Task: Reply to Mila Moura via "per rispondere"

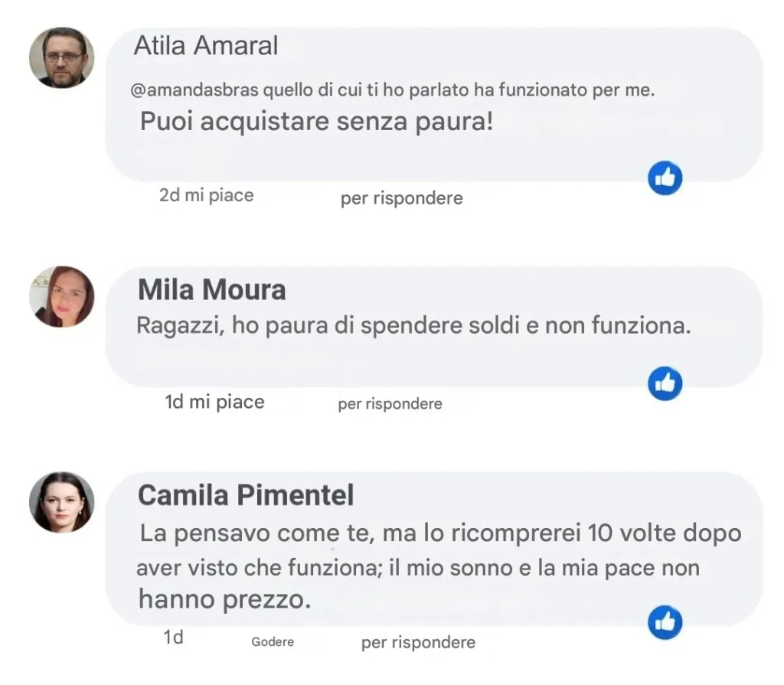Action: pyautogui.click(x=390, y=403)
